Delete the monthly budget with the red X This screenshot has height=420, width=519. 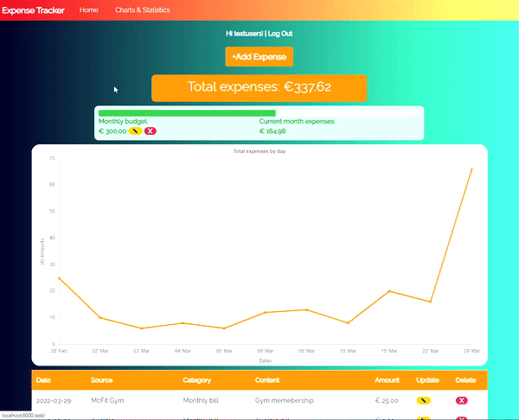(151, 131)
